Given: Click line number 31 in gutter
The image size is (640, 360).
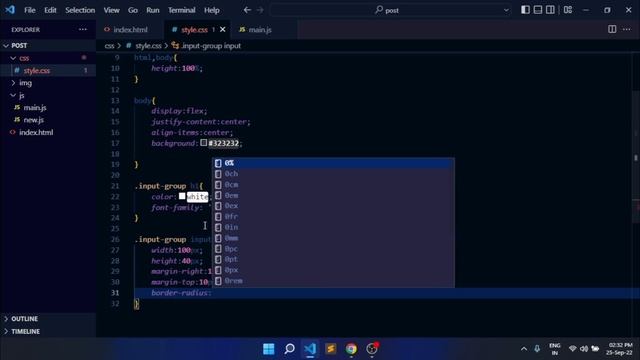Looking at the screenshot, I should (x=115, y=293).
